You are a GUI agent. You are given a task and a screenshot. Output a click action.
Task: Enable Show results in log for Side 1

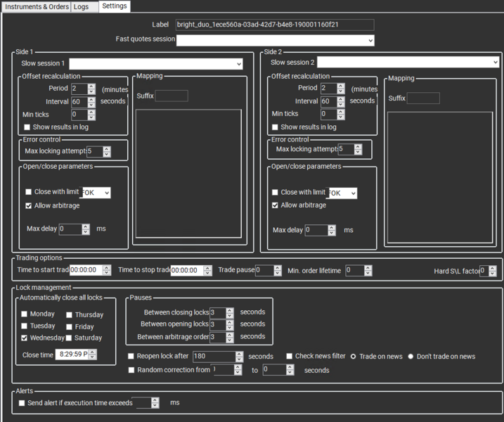pyautogui.click(x=27, y=127)
